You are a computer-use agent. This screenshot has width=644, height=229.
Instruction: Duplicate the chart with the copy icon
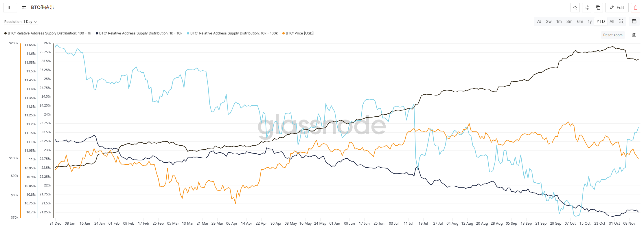pos(598,8)
